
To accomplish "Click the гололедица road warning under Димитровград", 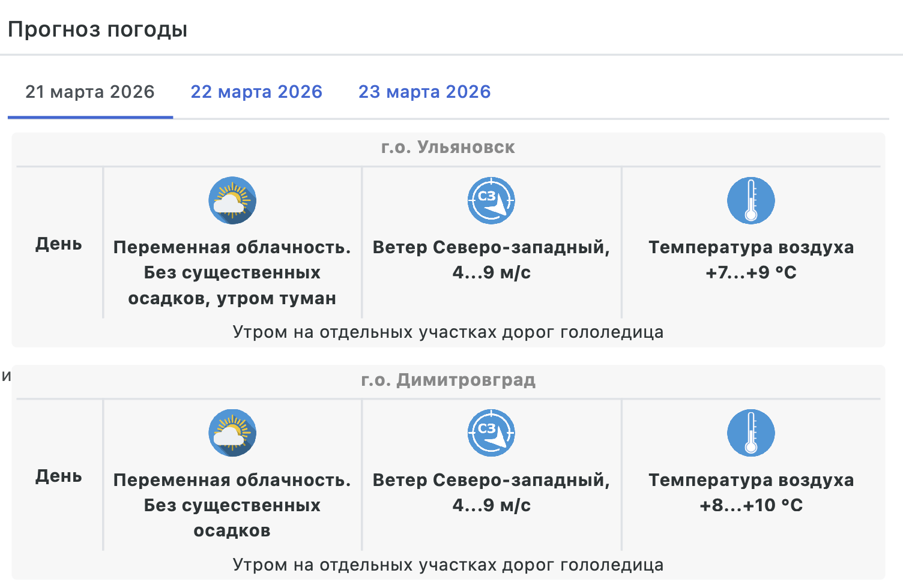I will 448,565.
